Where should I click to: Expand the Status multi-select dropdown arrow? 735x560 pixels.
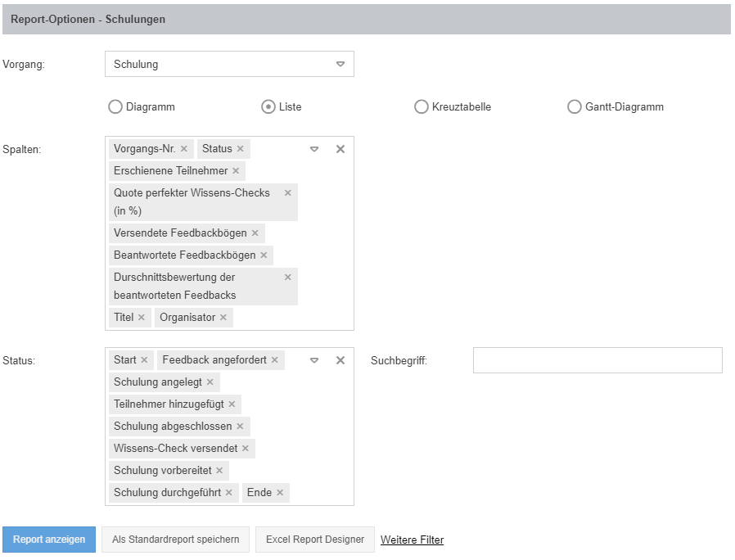(314, 360)
